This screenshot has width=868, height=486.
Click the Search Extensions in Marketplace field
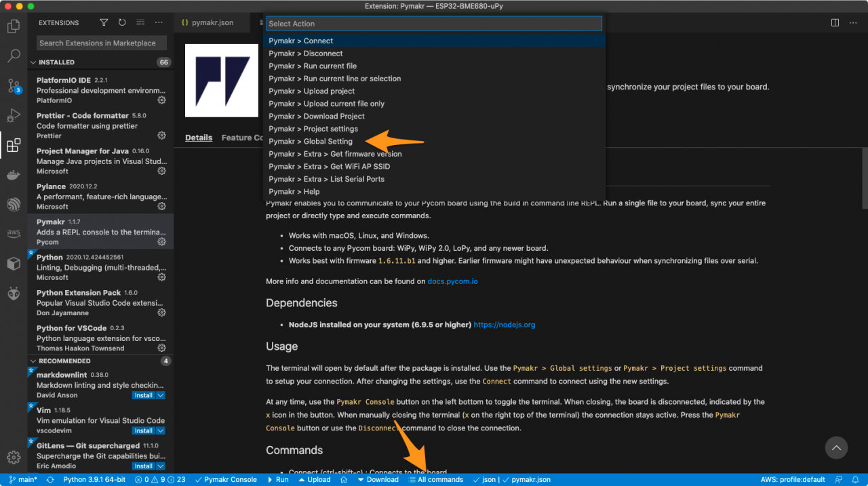pyautogui.click(x=100, y=42)
